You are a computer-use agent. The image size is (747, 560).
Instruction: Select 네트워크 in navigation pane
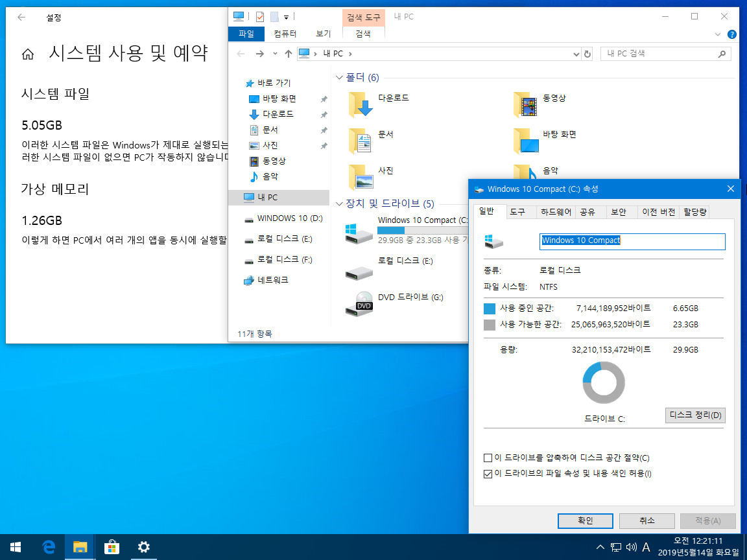[272, 280]
